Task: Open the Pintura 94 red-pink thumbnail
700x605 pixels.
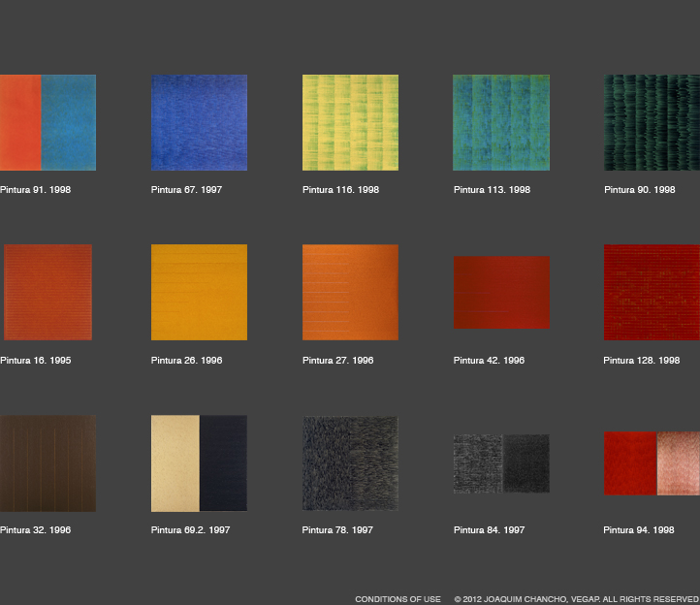Action: pos(652,463)
